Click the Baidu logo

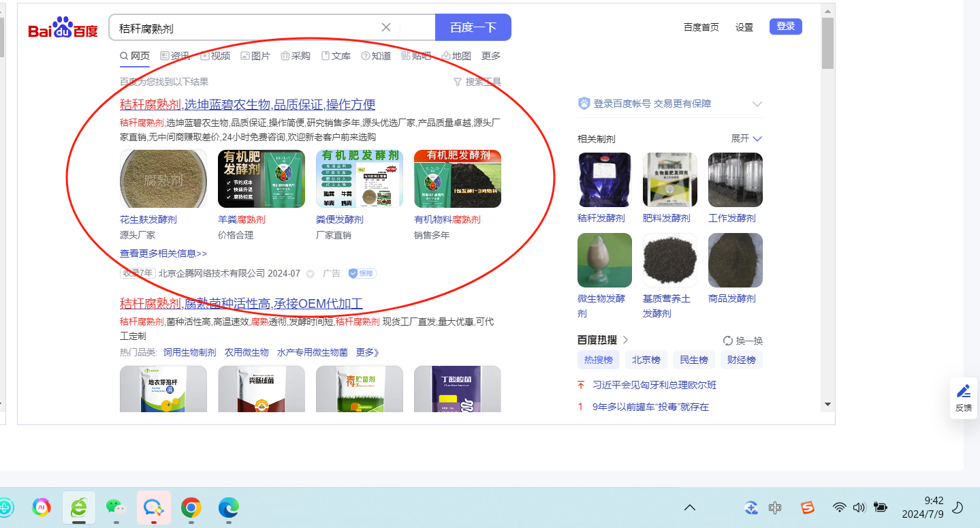tap(63, 28)
